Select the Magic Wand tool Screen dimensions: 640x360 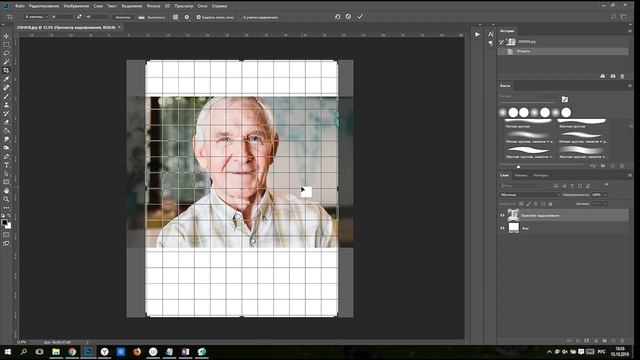[x=6, y=62]
